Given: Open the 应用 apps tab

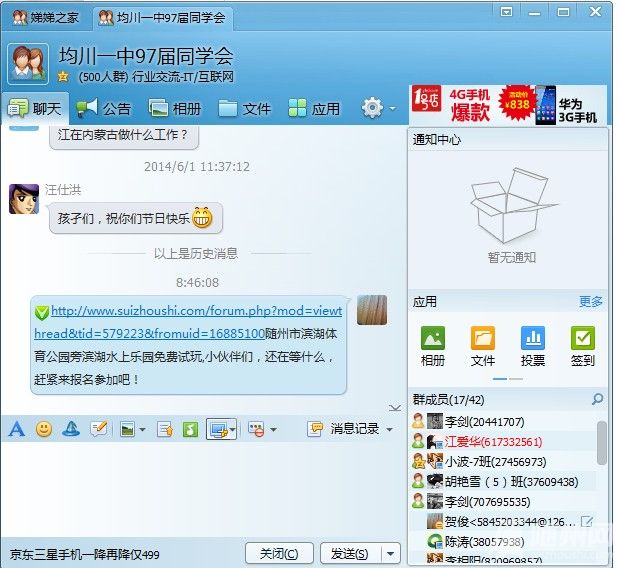Looking at the screenshot, I should click(314, 108).
